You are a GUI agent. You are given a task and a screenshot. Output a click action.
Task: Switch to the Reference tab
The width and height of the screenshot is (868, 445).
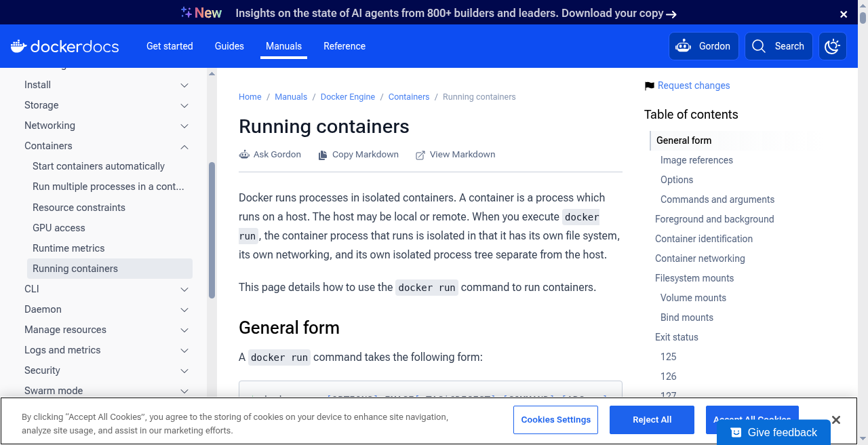[x=344, y=46]
